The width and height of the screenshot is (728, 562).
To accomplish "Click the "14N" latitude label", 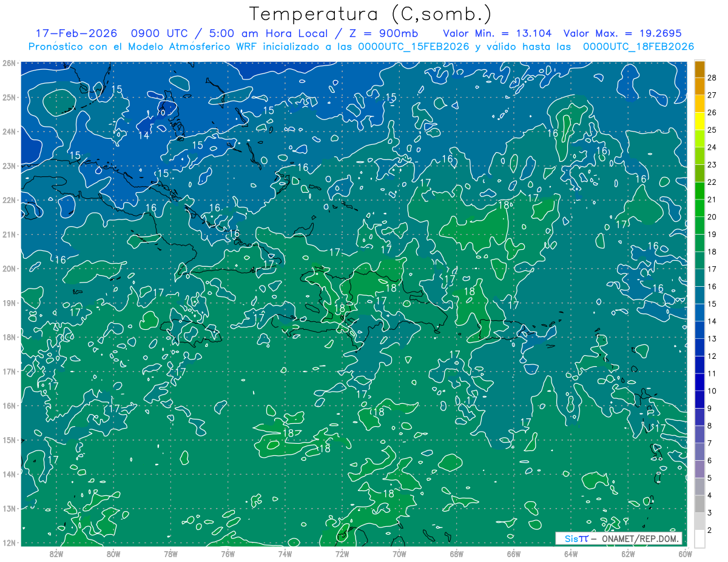I will pyautogui.click(x=8, y=474).
